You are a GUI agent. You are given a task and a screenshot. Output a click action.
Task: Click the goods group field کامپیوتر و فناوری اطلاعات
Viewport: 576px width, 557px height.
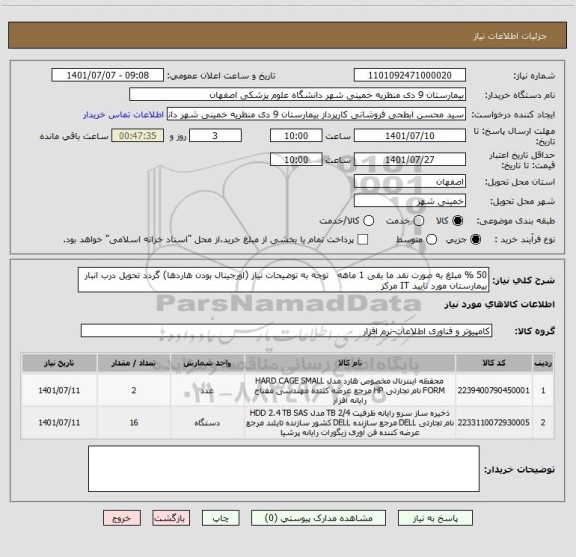coord(286,331)
